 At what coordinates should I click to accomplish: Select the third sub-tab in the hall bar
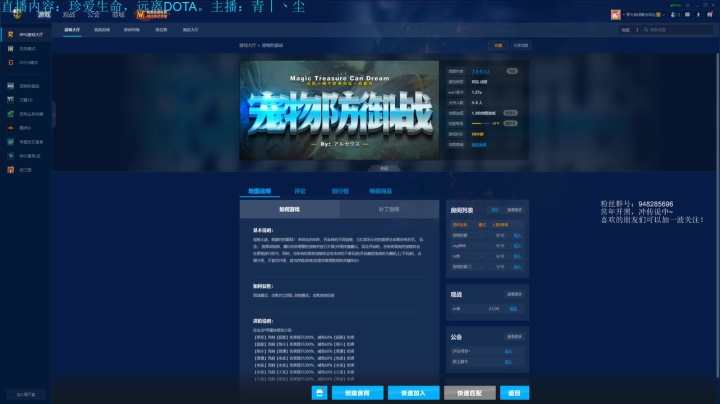click(x=132, y=30)
